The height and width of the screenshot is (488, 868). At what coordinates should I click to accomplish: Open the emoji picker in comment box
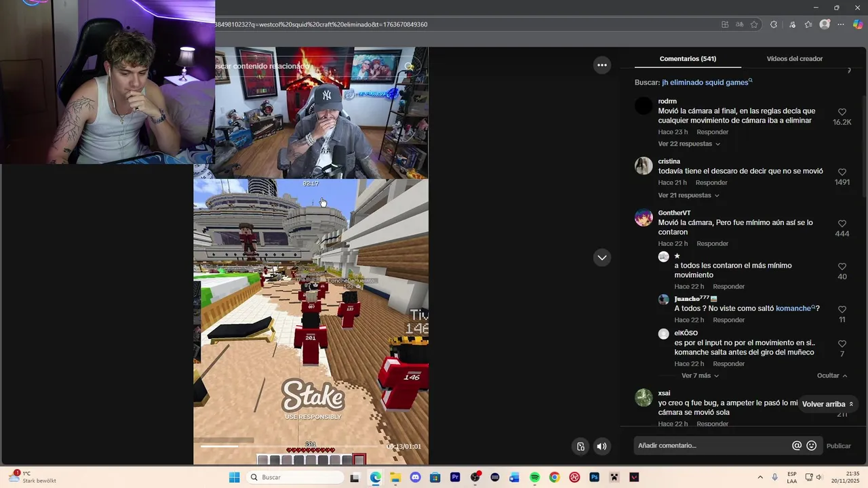(x=812, y=445)
